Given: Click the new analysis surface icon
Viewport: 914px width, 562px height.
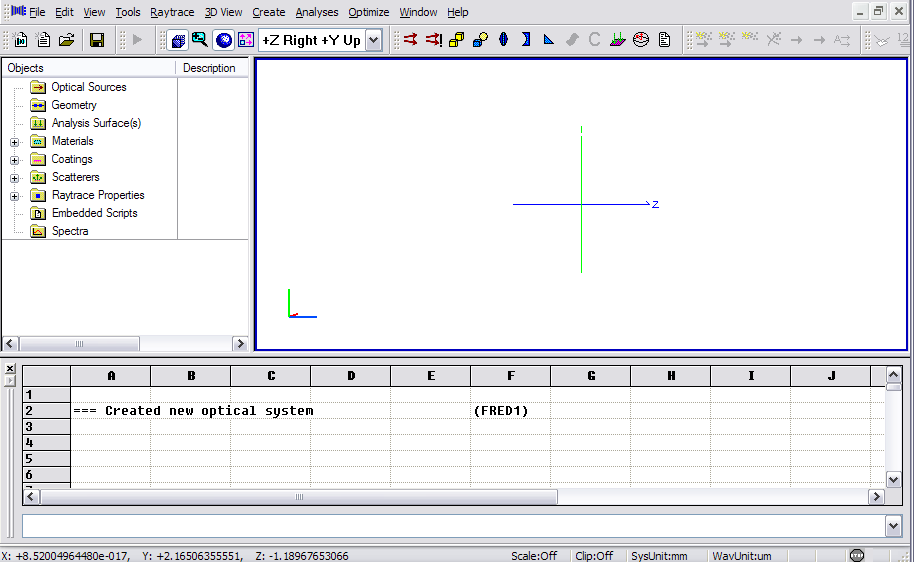Looking at the screenshot, I should point(618,40).
